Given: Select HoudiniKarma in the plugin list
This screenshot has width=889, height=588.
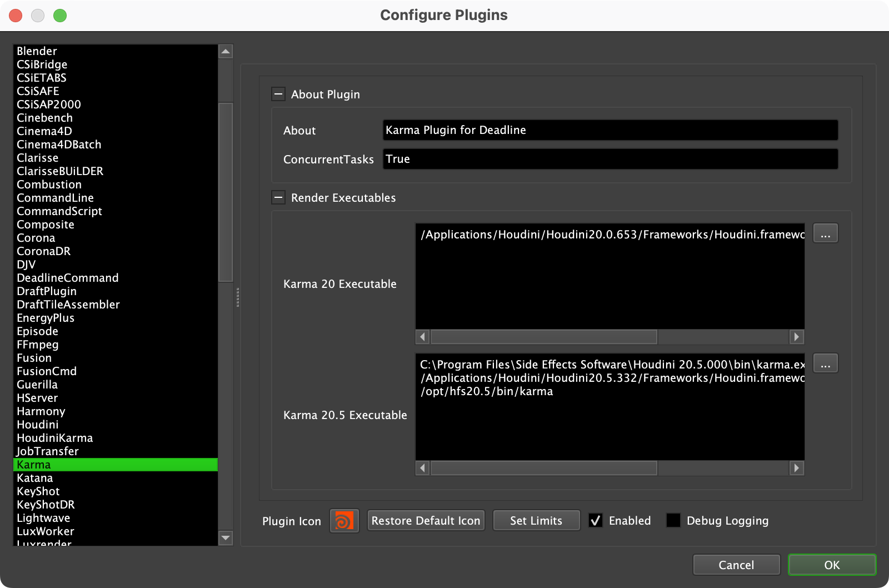Looking at the screenshot, I should tap(55, 437).
